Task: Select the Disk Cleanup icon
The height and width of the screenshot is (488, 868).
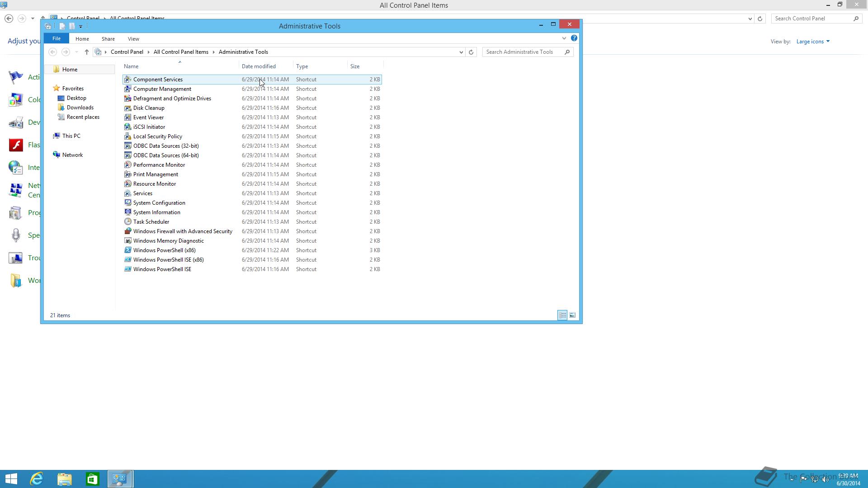Action: click(x=127, y=108)
